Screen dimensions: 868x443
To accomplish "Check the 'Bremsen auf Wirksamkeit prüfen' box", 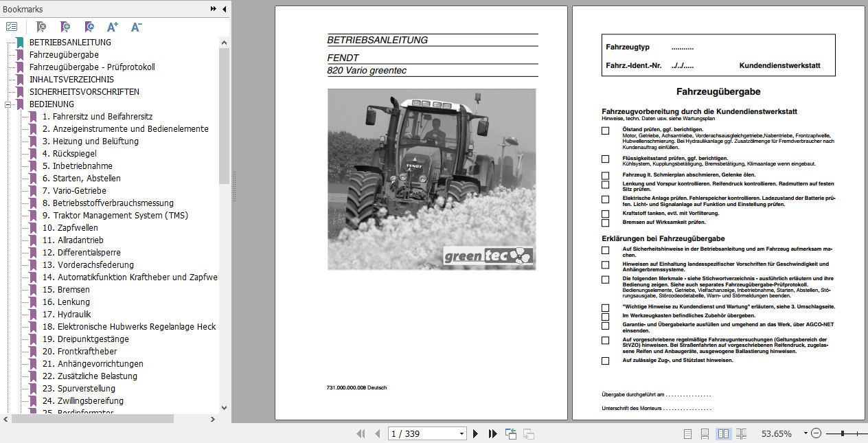I will point(605,223).
